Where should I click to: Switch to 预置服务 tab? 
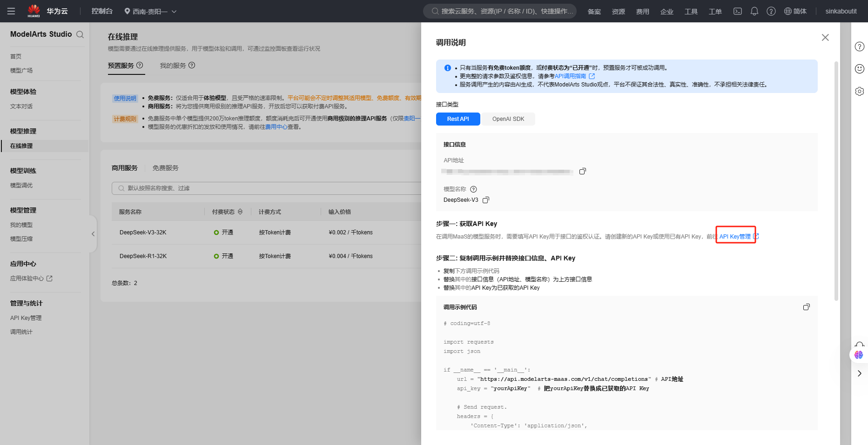[x=121, y=66]
